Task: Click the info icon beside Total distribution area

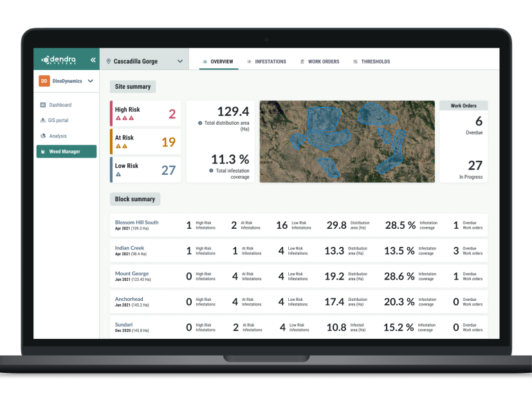Action: coord(200,123)
